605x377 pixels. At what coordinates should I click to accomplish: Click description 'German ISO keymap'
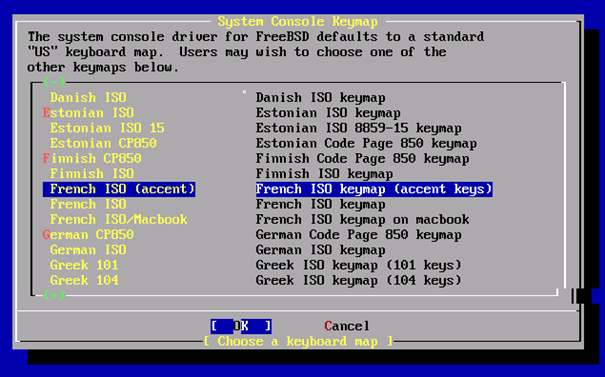pyautogui.click(x=320, y=250)
